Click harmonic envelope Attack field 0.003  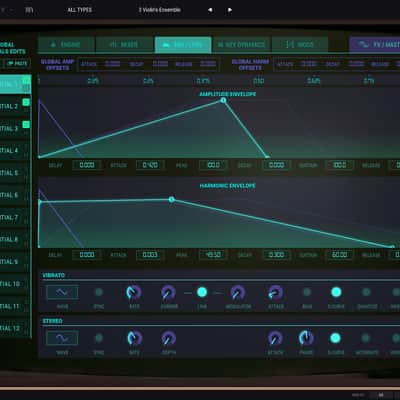tap(150, 255)
